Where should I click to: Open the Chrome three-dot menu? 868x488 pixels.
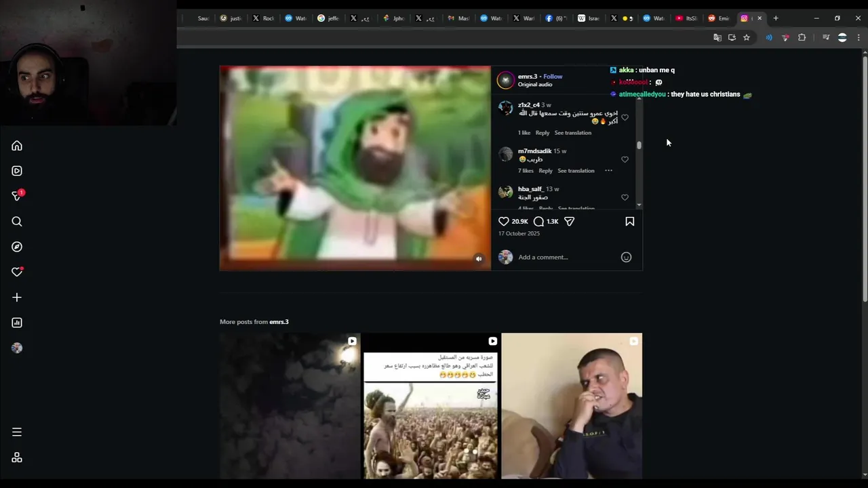click(859, 37)
